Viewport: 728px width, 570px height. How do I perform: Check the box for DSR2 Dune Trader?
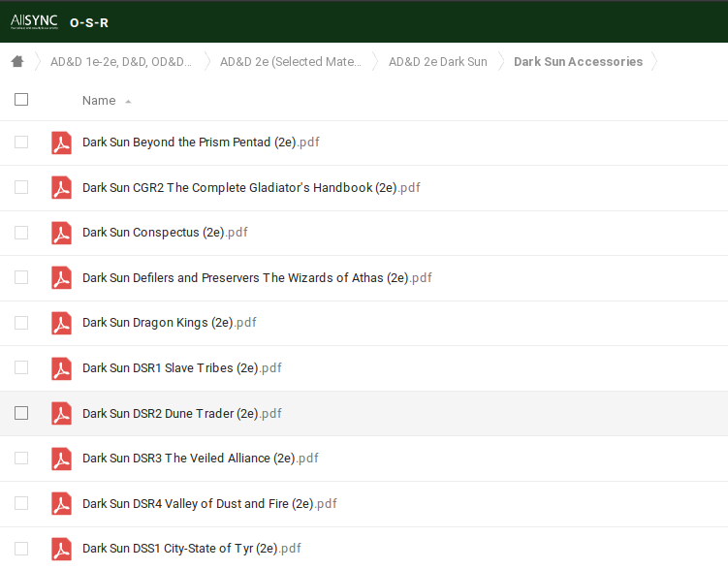click(21, 413)
